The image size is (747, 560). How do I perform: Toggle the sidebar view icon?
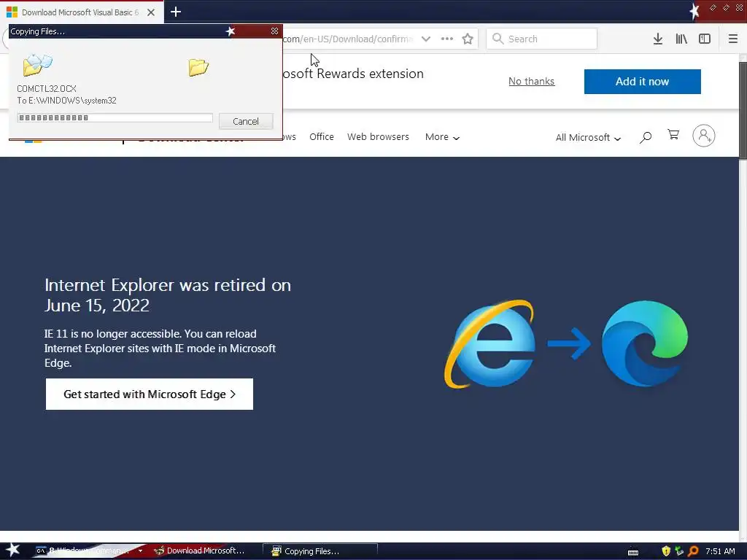click(705, 39)
